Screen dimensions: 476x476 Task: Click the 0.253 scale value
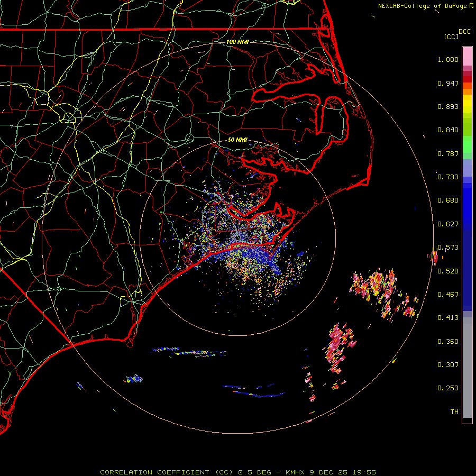coord(448,388)
